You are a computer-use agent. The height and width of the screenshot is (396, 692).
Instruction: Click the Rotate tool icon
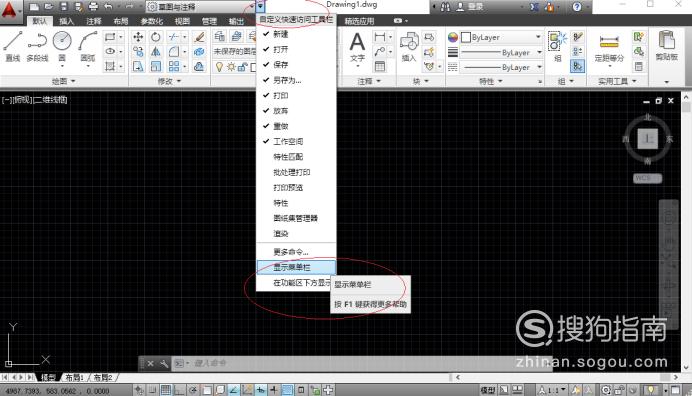coord(155,38)
